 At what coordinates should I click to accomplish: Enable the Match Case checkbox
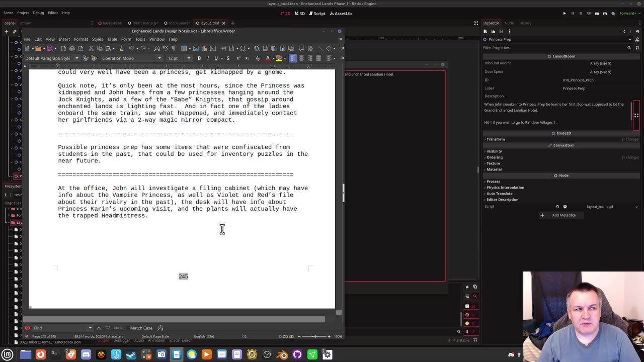[x=141, y=328]
